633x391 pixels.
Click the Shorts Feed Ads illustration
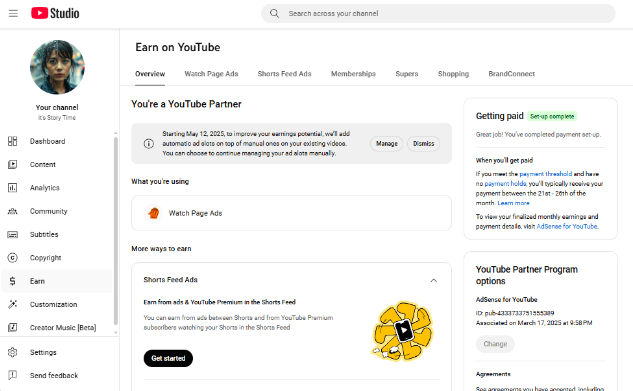click(402, 330)
